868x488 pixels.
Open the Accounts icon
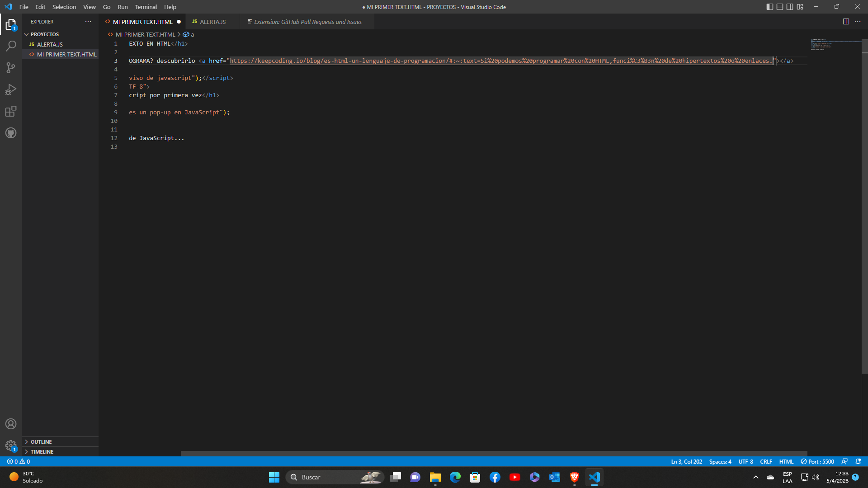click(11, 424)
